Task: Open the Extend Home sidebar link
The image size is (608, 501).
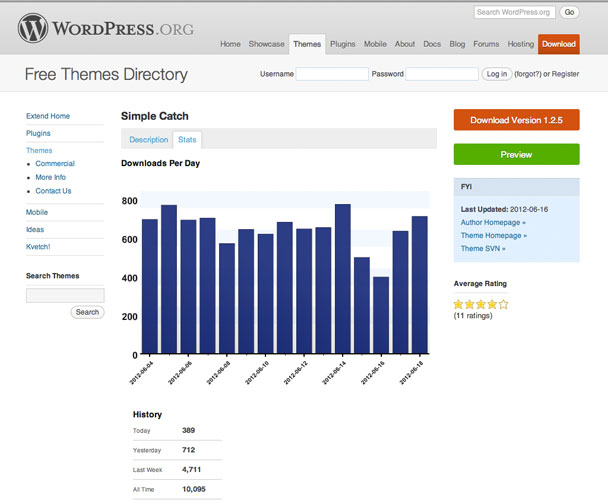Action: (48, 116)
